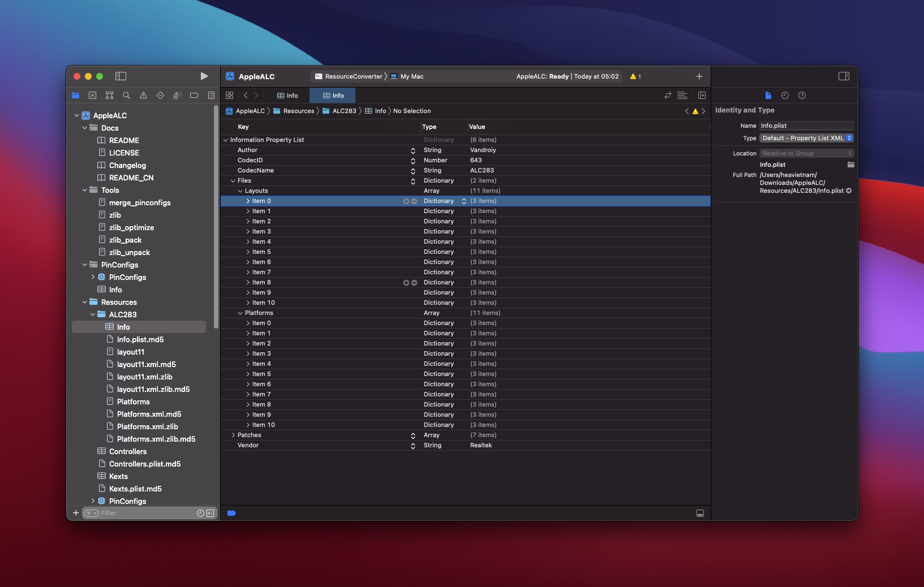The image size is (924, 587).
Task: Collapse the Platforms array
Action: pos(240,313)
